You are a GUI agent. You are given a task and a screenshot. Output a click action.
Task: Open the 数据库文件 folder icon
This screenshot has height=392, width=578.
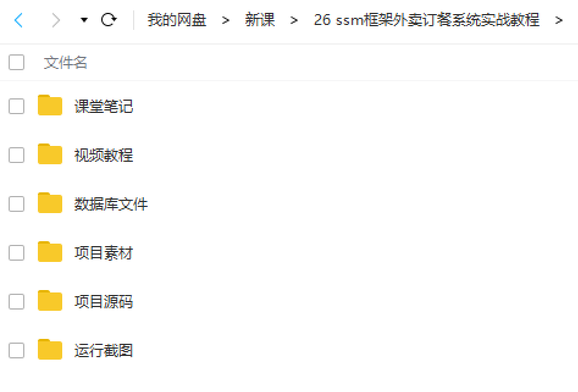pyautogui.click(x=50, y=203)
